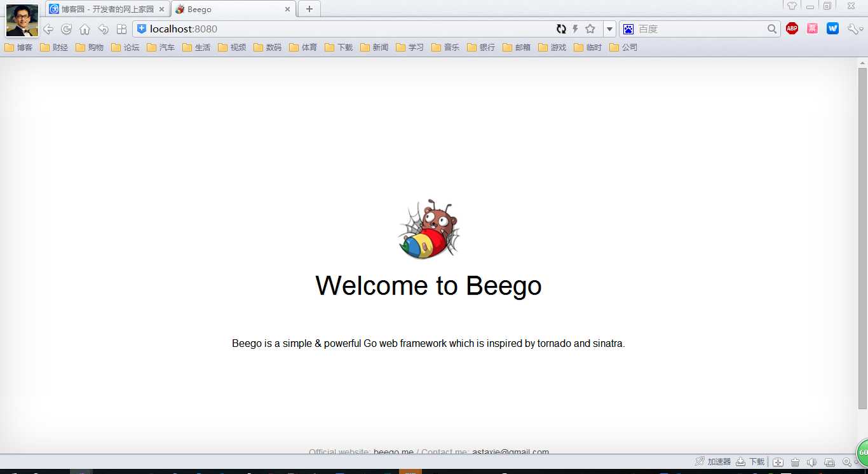Open the beego.me official website link
This screenshot has height=474, width=868.
click(x=393, y=452)
